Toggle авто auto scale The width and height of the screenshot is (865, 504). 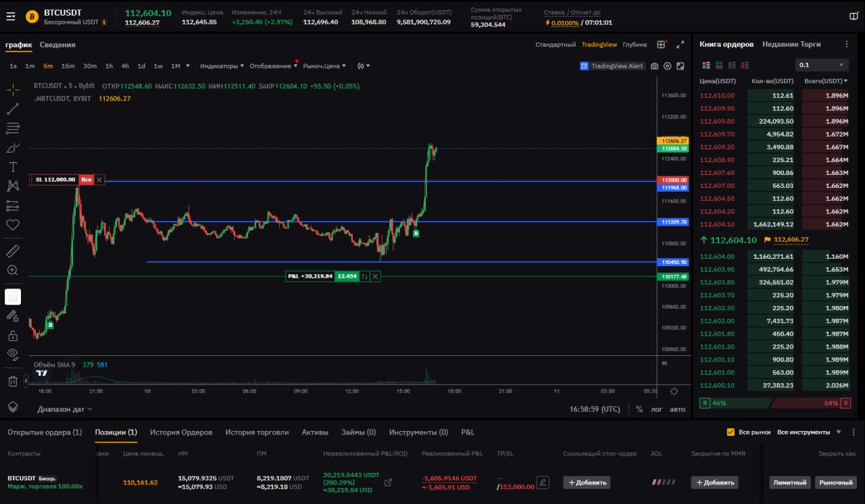[x=677, y=409]
